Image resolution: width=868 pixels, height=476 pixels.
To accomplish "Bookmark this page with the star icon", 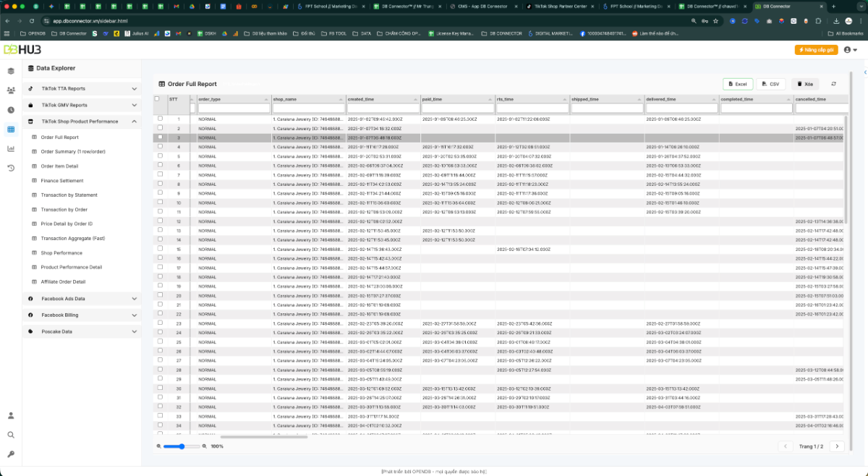I will coord(715,21).
